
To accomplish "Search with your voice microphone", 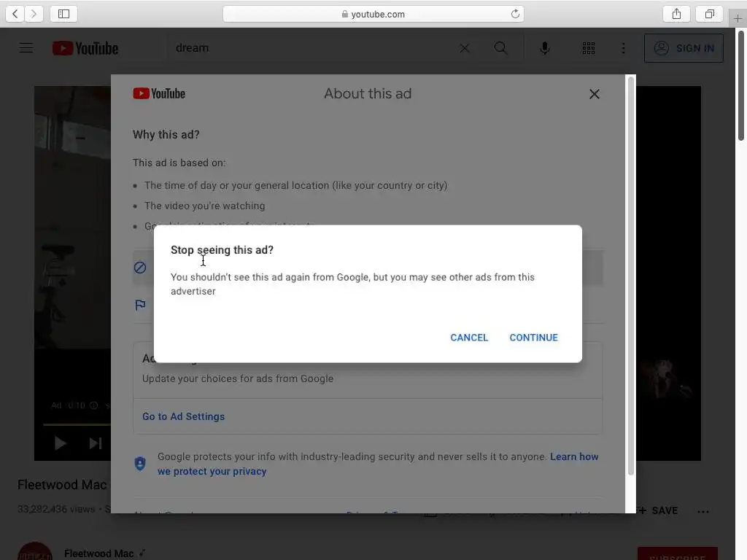I will coord(544,48).
